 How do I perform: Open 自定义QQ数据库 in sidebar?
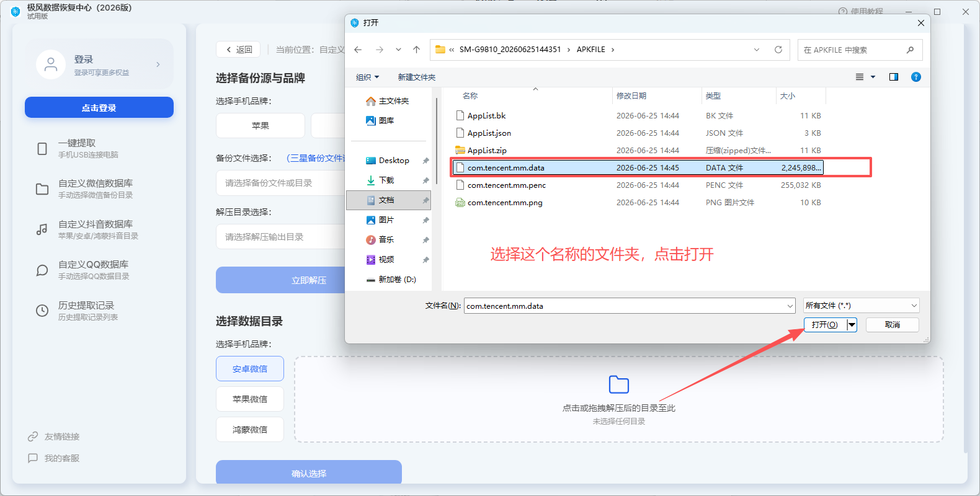[99, 270]
